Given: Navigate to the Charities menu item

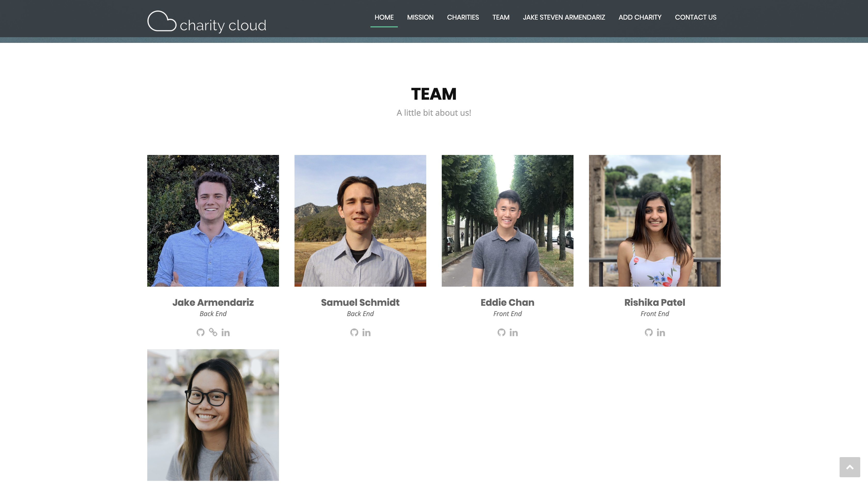Looking at the screenshot, I should click(x=463, y=17).
